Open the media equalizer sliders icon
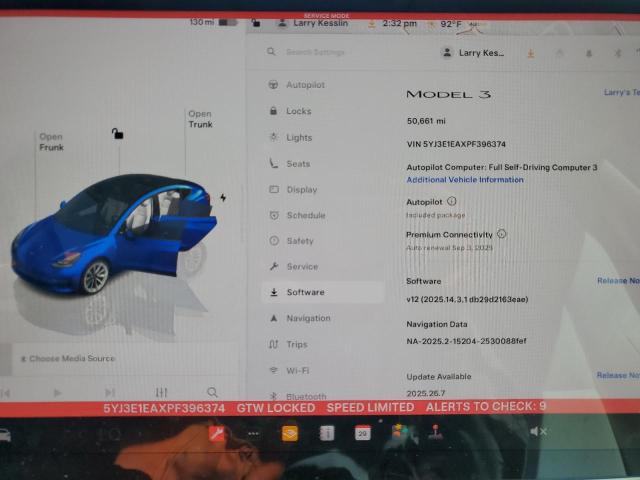This screenshot has width=640, height=480. point(161,392)
